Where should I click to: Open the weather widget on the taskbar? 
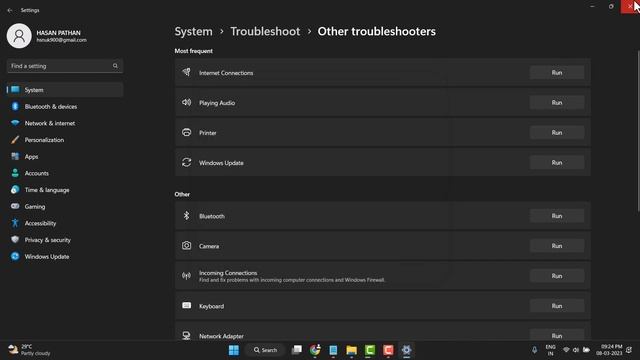point(29,350)
